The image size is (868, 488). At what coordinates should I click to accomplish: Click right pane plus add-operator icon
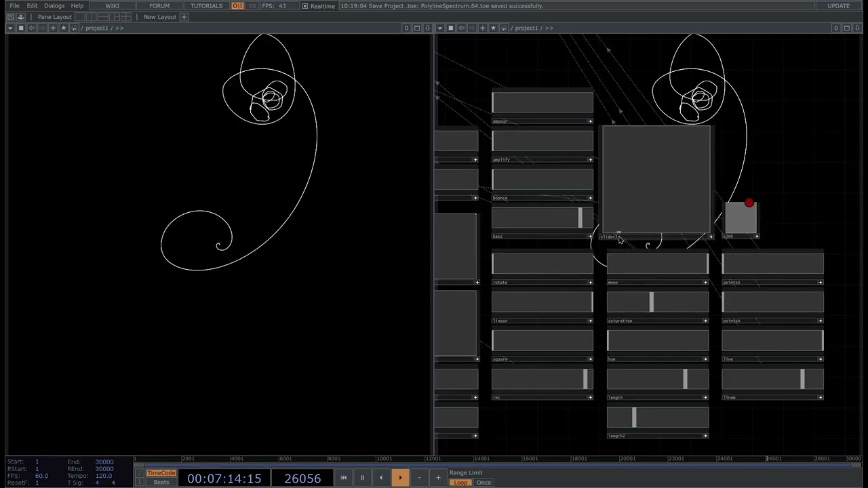483,28
